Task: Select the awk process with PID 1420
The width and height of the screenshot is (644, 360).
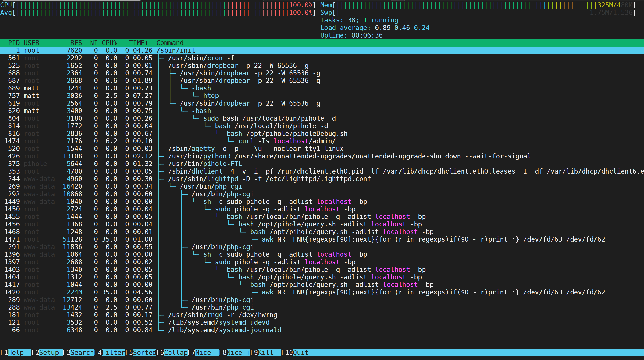Action: point(322,292)
